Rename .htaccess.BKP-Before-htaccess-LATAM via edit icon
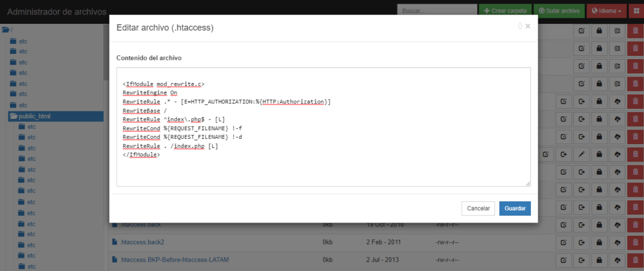The width and height of the screenshot is (644, 271). pyautogui.click(x=563, y=260)
